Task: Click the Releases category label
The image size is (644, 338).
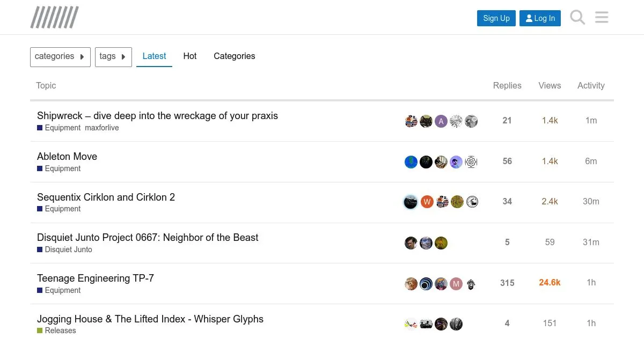Action: point(56,331)
